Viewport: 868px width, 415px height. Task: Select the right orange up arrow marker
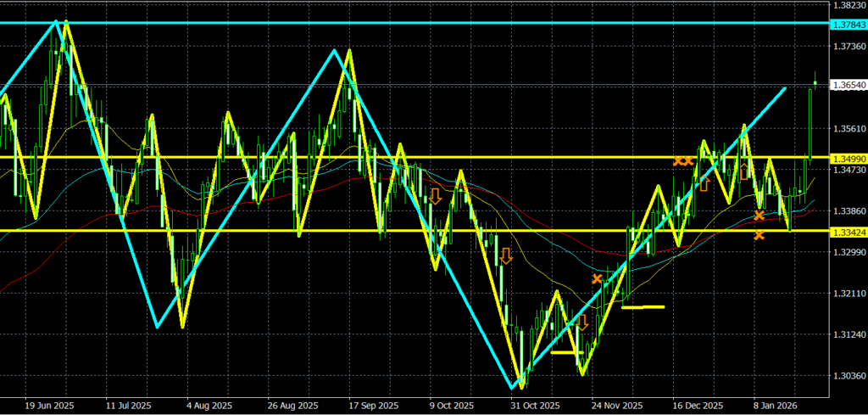pyautogui.click(x=744, y=171)
